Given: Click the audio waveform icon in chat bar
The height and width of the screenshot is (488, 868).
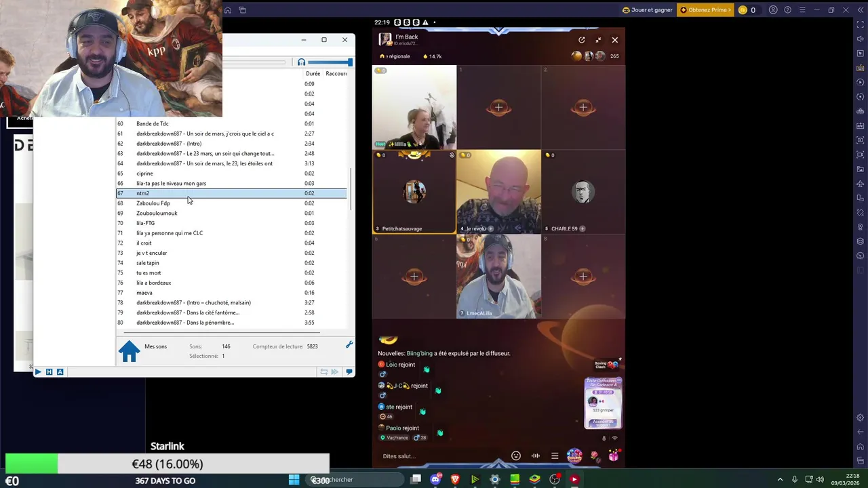Looking at the screenshot, I should click(x=536, y=456).
